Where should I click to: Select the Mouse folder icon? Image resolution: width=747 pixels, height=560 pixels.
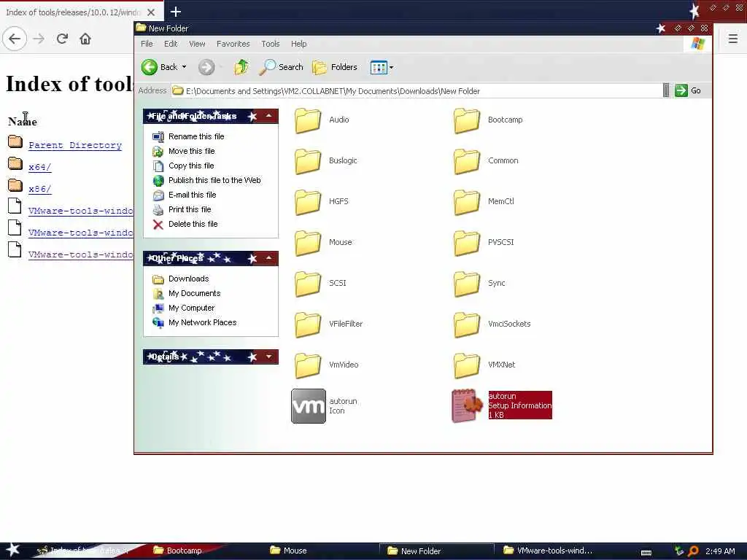point(308,242)
